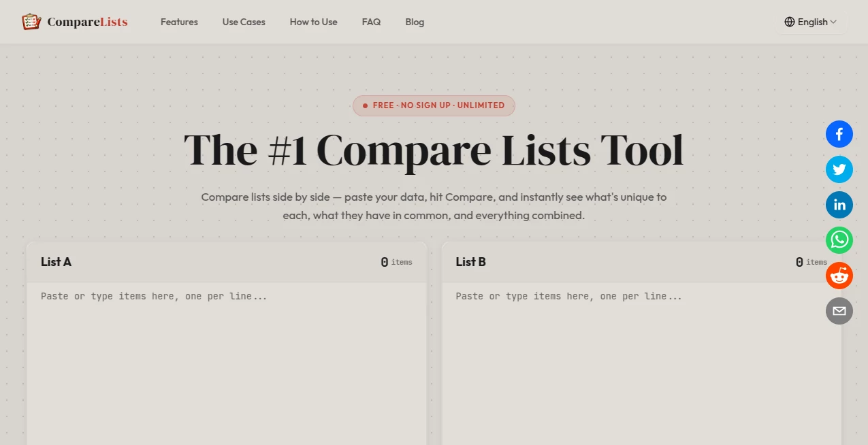The height and width of the screenshot is (445, 868).
Task: Open the How to Use page
Action: point(313,22)
